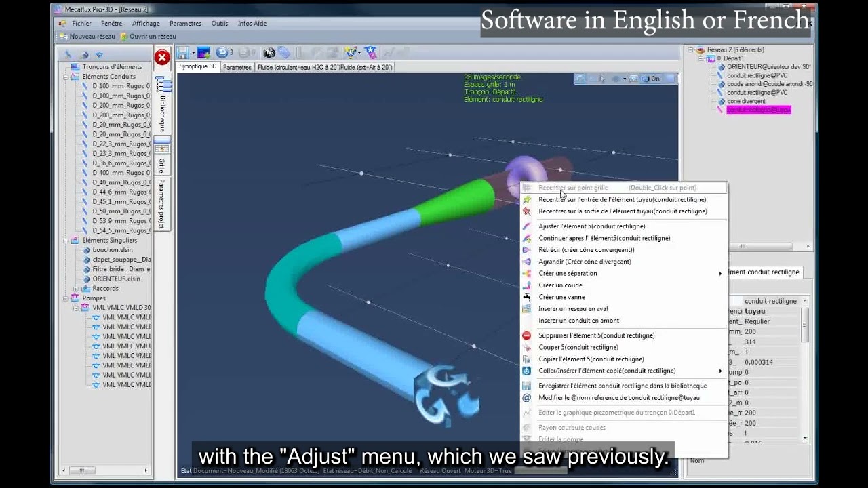Screen dimensions: 868x488
Task: Switch to the Synoptique 3D tab
Action: tap(197, 67)
